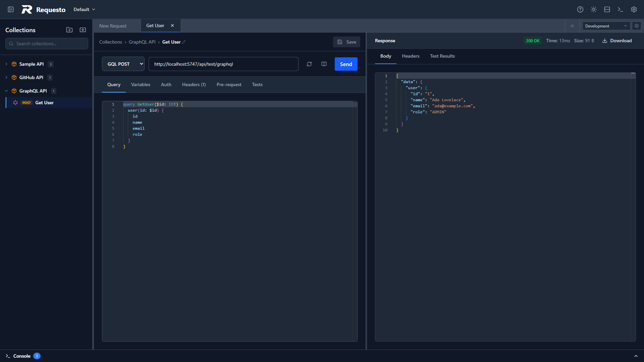Image resolution: width=644 pixels, height=362 pixels.
Task: Click the "Ada Lovelace" response value
Action: (446, 100)
